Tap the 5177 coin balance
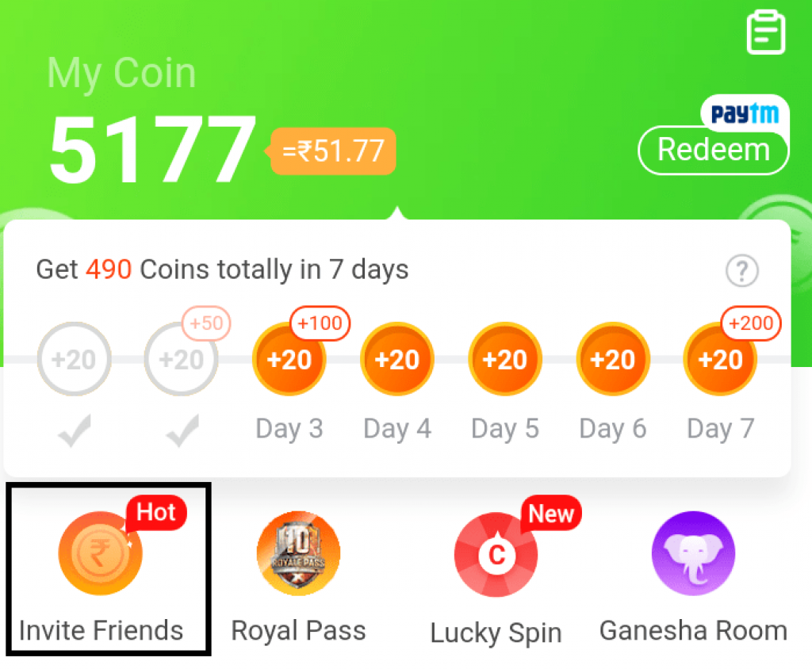This screenshot has height=669, width=812. [x=152, y=149]
